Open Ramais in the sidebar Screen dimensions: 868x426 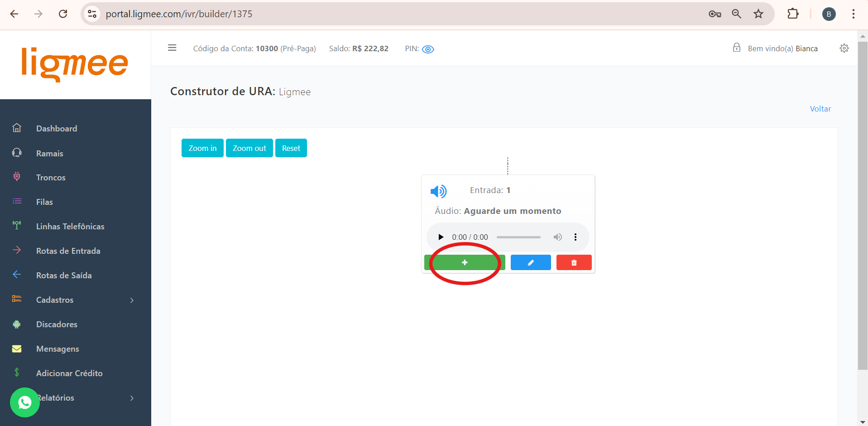pyautogui.click(x=50, y=154)
